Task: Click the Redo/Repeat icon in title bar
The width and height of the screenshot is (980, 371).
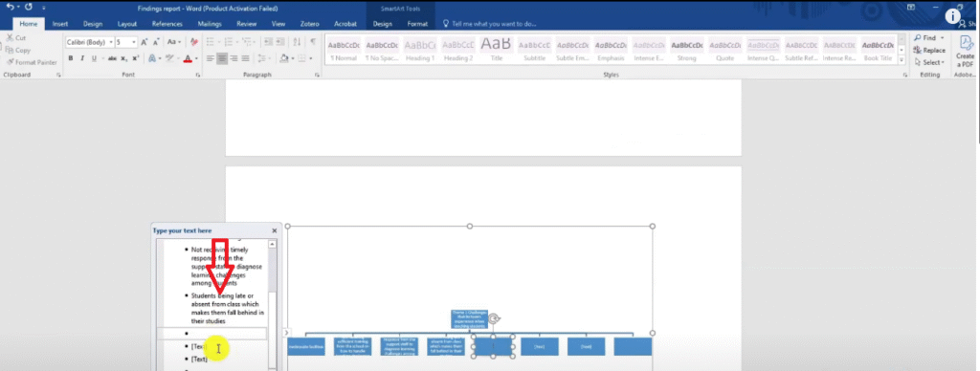Action: click(x=28, y=7)
